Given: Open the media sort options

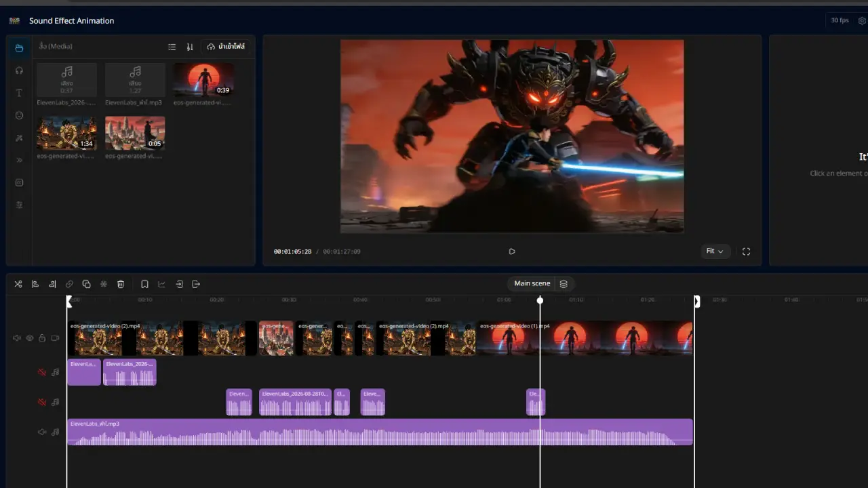Looking at the screenshot, I should [190, 47].
